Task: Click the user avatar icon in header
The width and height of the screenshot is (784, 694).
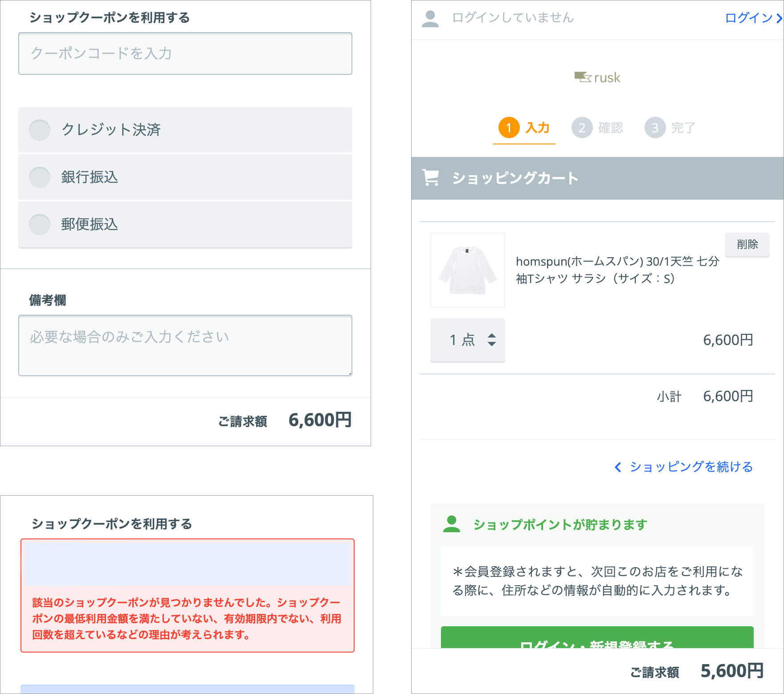Action: coord(430,19)
